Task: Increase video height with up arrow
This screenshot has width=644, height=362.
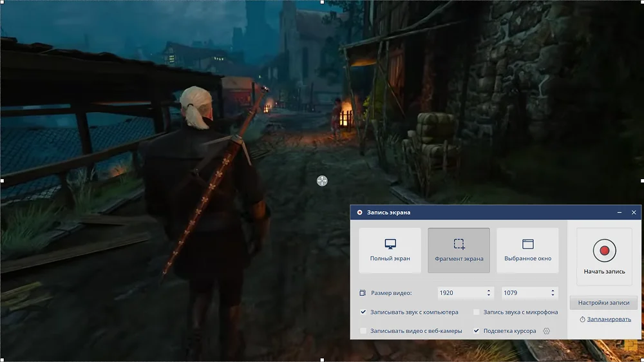Action: [553, 291]
